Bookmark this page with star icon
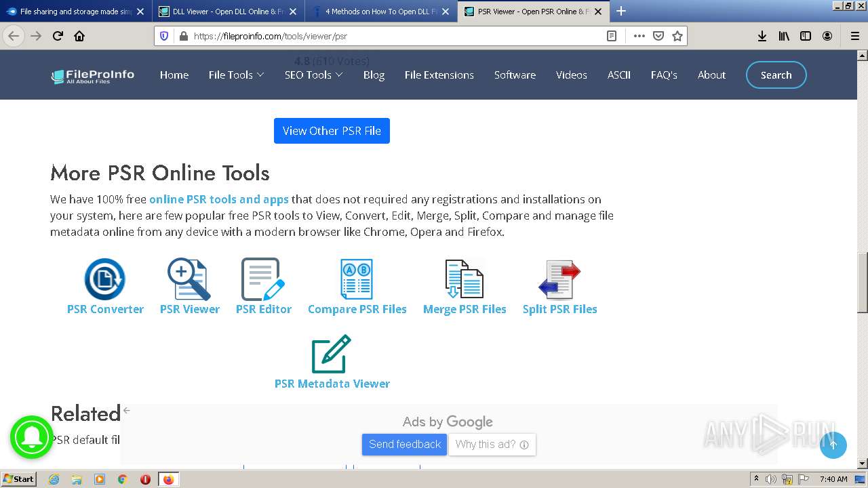Image resolution: width=868 pixels, height=488 pixels. [x=677, y=36]
